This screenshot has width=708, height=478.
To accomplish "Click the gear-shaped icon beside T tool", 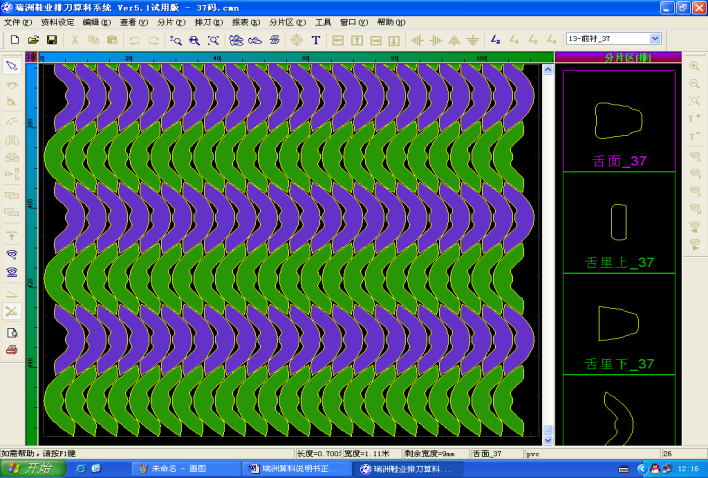I will coord(296,40).
